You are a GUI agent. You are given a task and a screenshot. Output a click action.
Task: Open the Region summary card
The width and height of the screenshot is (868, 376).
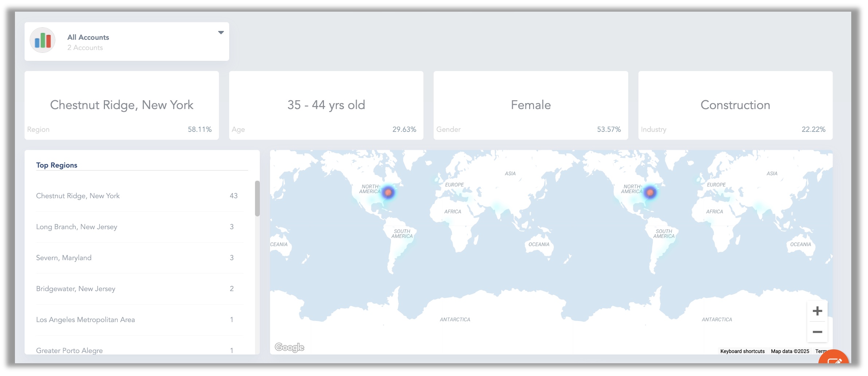(122, 105)
